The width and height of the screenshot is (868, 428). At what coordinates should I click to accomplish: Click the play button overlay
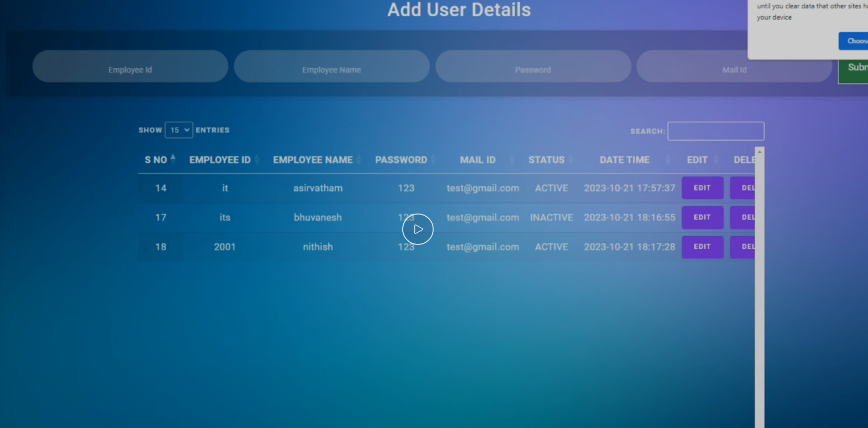(417, 229)
